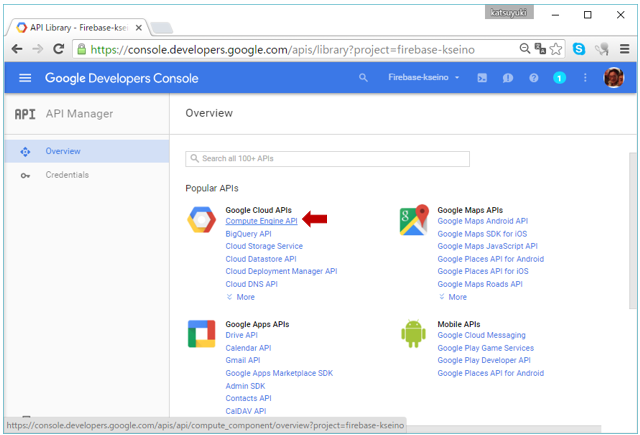Open Contacts API link
Image resolution: width=640 pixels, height=435 pixels.
click(248, 398)
